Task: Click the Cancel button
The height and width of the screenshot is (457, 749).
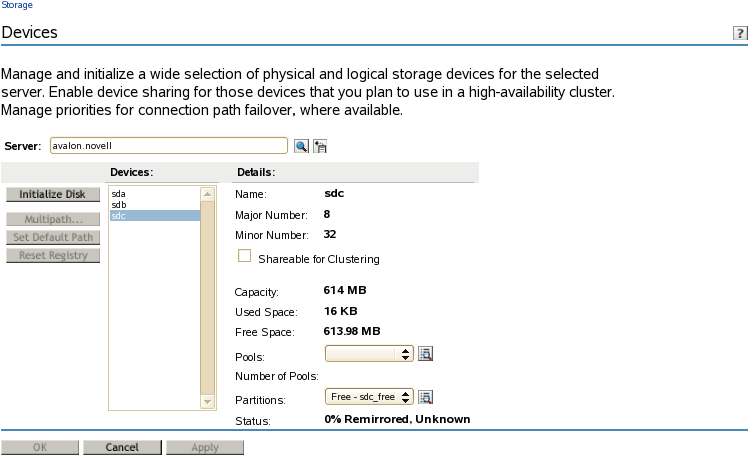Action: click(x=122, y=448)
